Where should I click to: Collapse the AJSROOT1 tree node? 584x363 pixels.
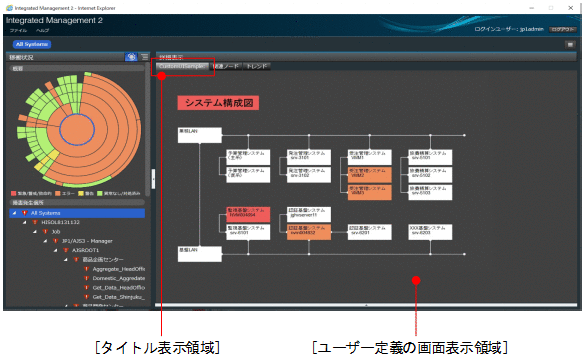click(x=56, y=250)
